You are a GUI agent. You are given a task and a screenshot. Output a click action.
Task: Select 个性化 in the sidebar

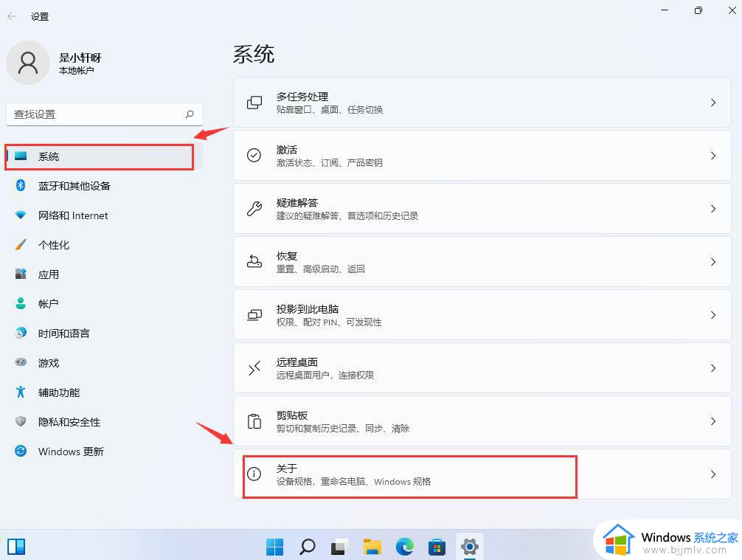pyautogui.click(x=104, y=245)
